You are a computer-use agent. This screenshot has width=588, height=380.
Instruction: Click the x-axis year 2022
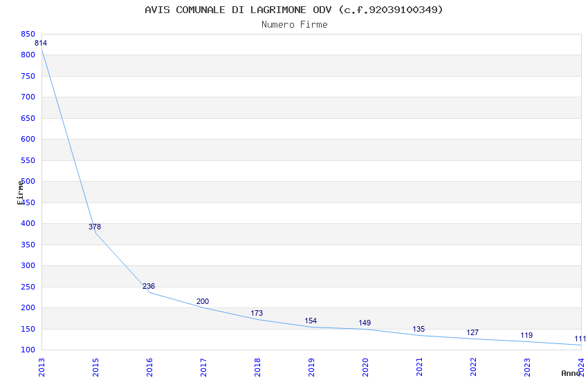(x=474, y=368)
